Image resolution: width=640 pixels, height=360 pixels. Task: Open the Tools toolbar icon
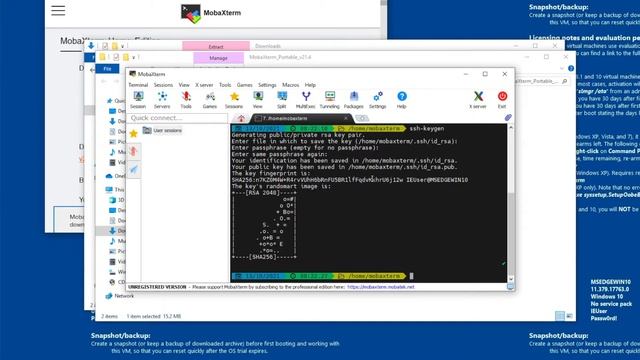pyautogui.click(x=186, y=100)
